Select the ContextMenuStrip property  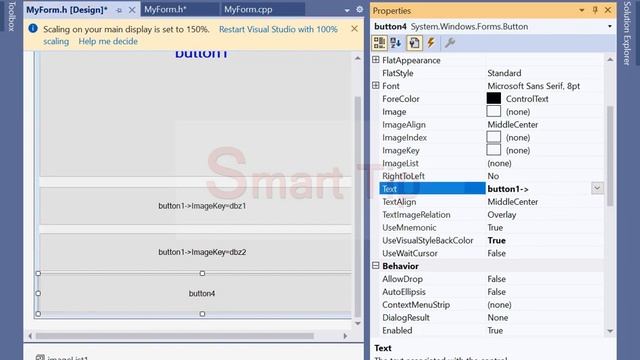click(490, 304)
